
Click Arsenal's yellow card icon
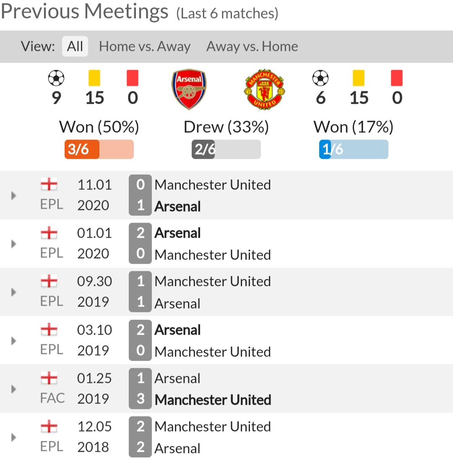point(94,78)
